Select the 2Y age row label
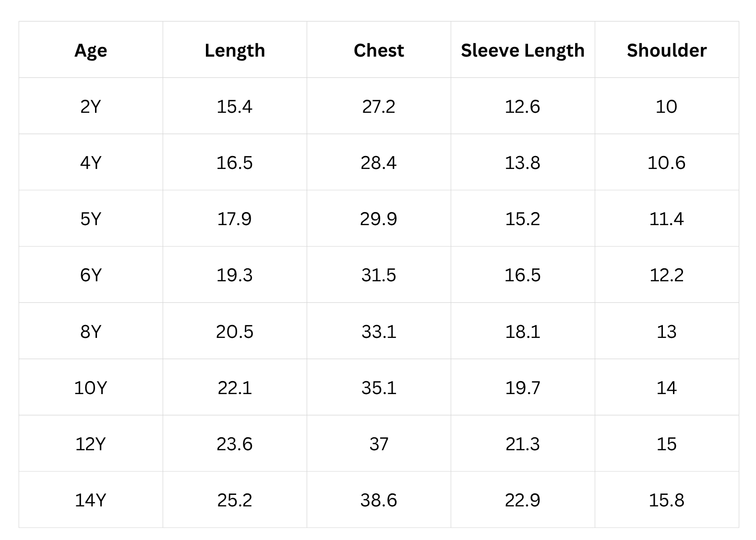The height and width of the screenshot is (540, 756). pos(91,106)
